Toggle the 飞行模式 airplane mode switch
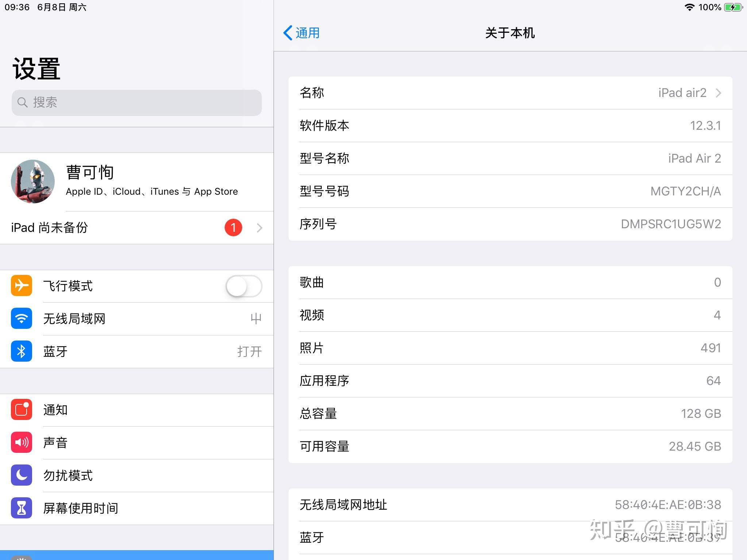Image resolution: width=747 pixels, height=560 pixels. [x=244, y=286]
